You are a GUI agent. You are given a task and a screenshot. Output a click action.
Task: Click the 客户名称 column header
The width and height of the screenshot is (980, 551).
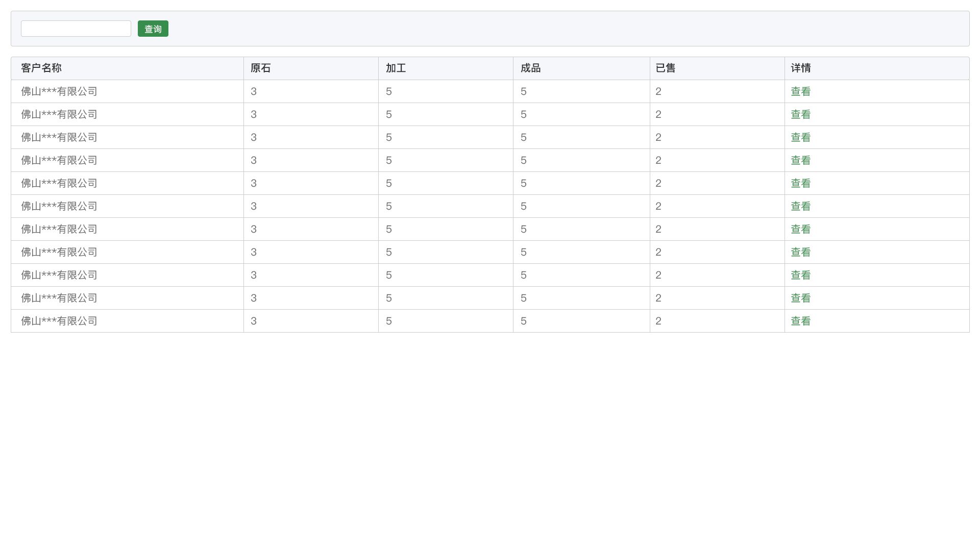pyautogui.click(x=41, y=68)
